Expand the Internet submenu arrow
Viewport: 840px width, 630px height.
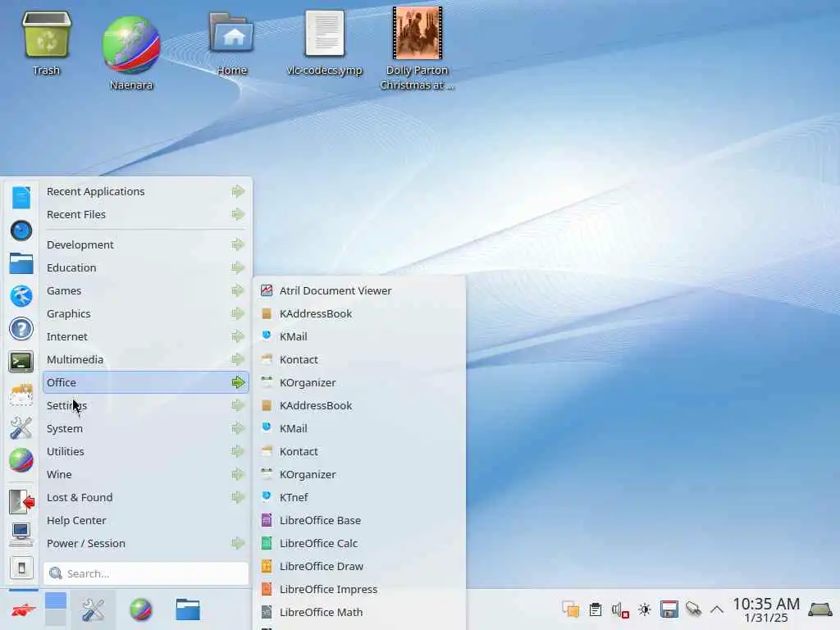(x=238, y=337)
